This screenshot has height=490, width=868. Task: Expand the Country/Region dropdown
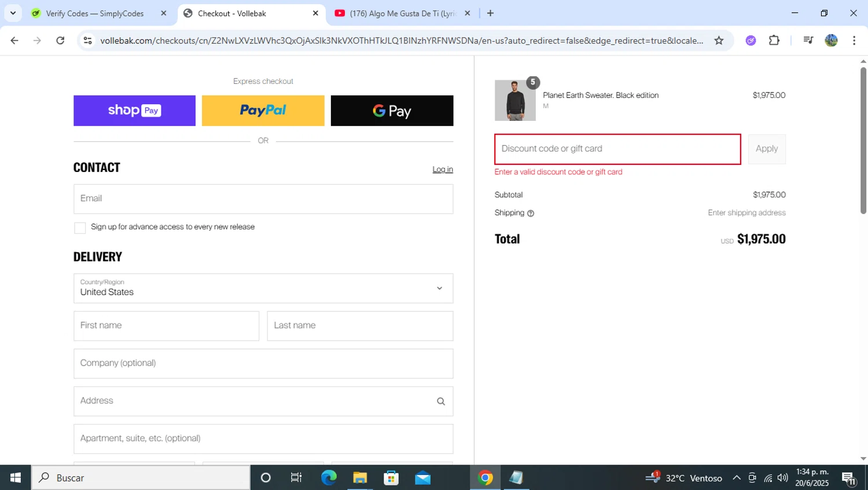click(263, 288)
